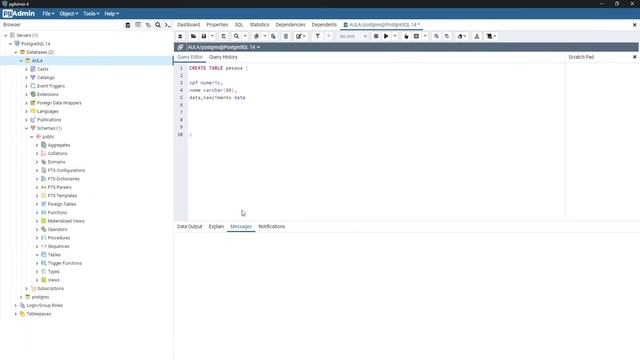Image resolution: width=640 pixels, height=360 pixels.
Task: Expand the Functions node
Action: 37,213
